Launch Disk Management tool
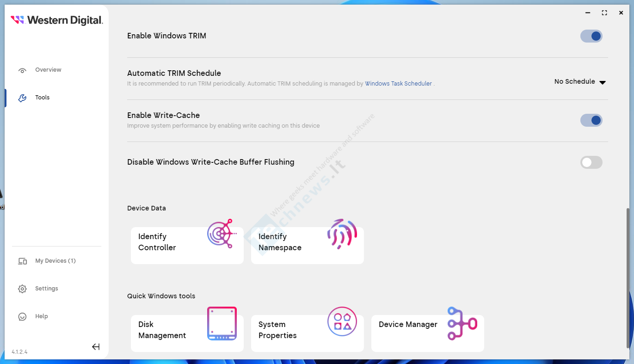Image resolution: width=634 pixels, height=364 pixels. [187, 333]
